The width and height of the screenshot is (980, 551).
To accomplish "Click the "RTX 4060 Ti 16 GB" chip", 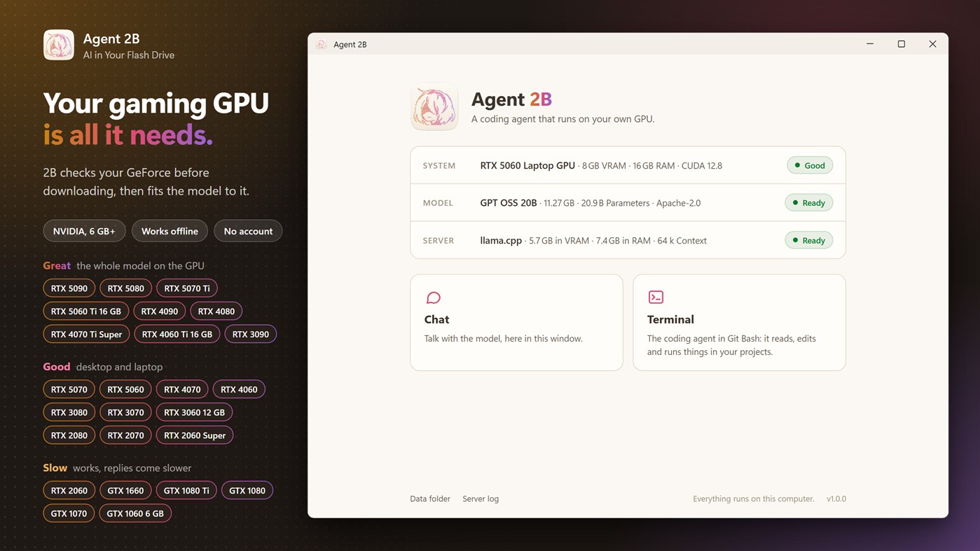I will click(x=177, y=334).
